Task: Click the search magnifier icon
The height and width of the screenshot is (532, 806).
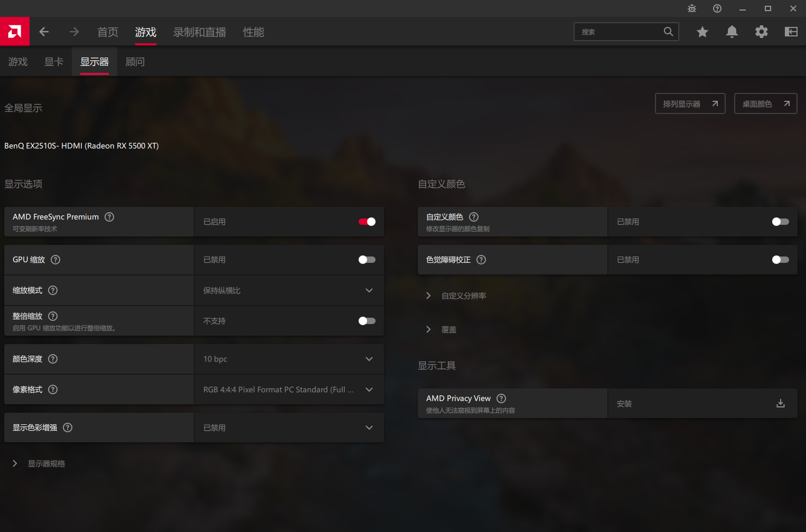Action: [x=668, y=32]
